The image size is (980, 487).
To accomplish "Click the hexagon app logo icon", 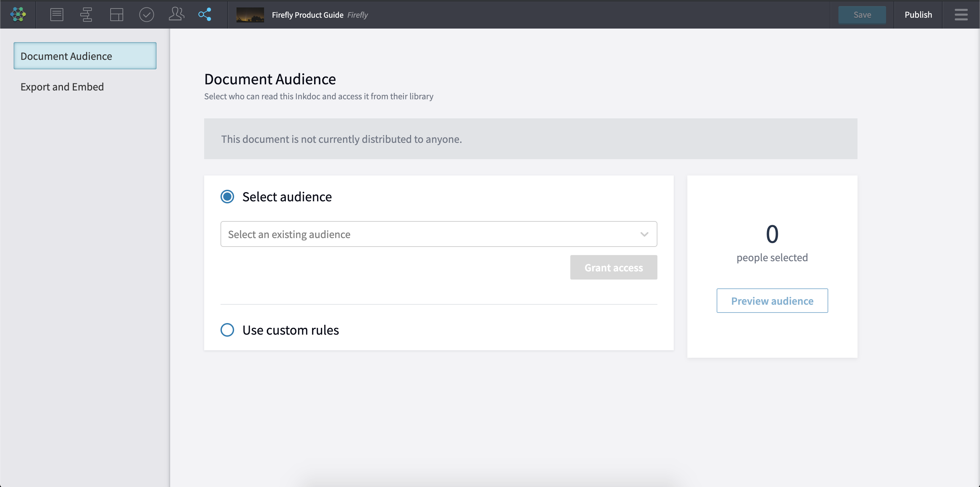I will pos(18,14).
